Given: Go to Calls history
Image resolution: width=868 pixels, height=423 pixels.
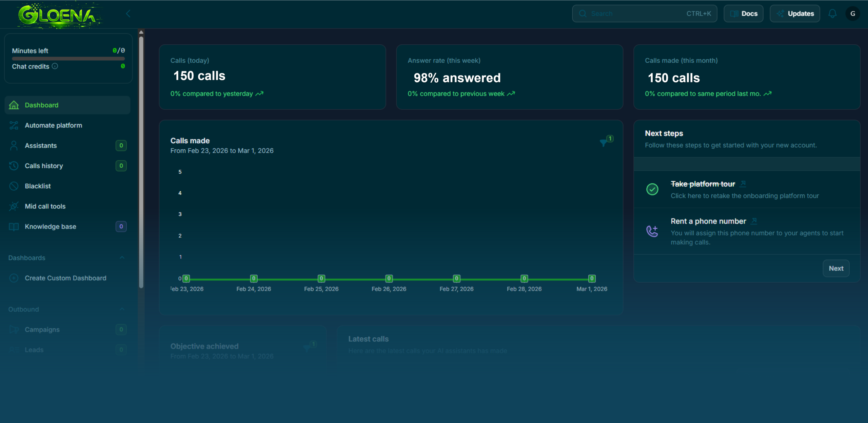Looking at the screenshot, I should click(x=44, y=166).
